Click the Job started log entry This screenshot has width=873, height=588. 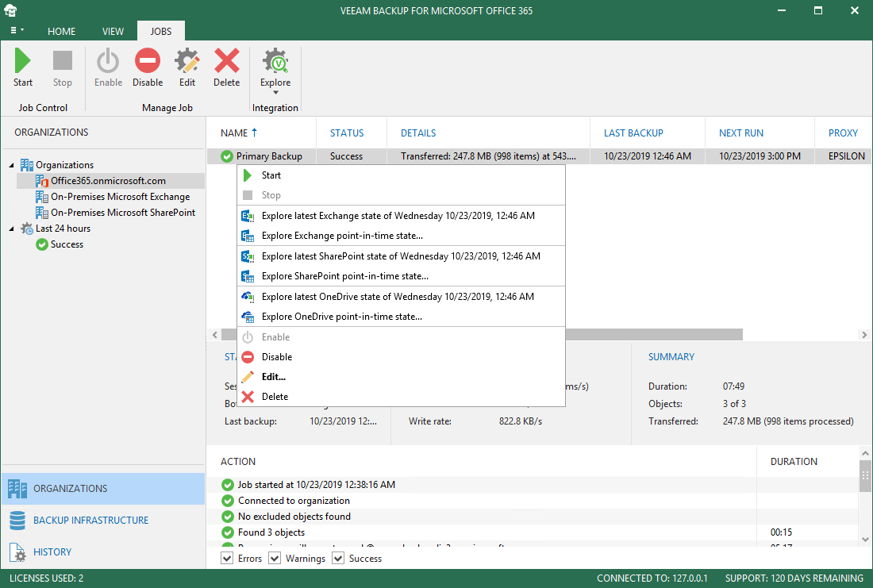(316, 485)
